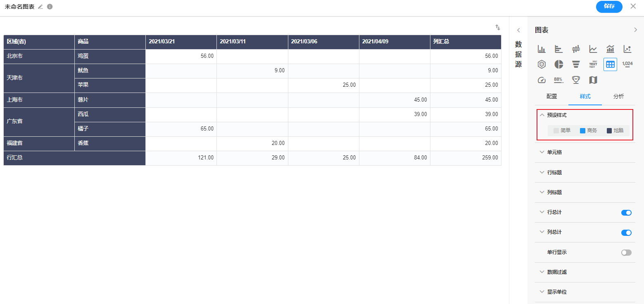
Task: Click the pencil icon to rename chart
Action: pyautogui.click(x=40, y=7)
